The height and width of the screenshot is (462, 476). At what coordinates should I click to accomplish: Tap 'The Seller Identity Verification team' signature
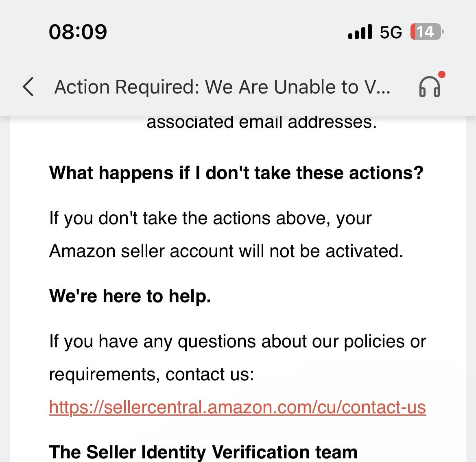(203, 452)
